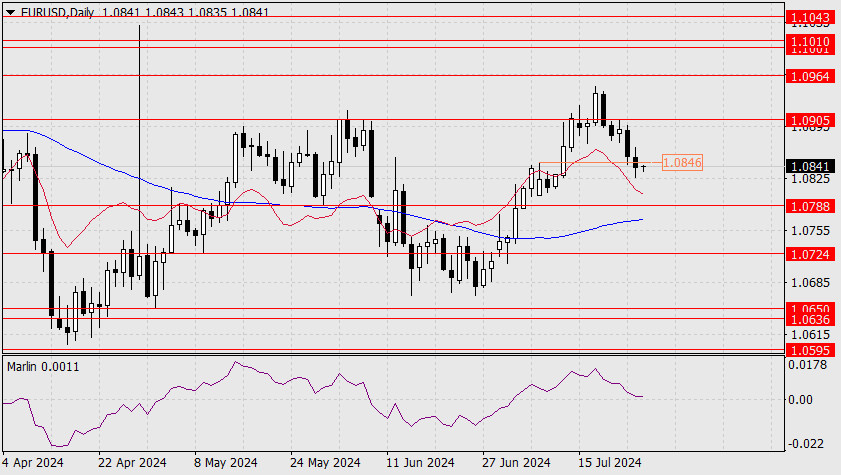Click the 1.0685 price axis value
841x475 pixels.
(x=810, y=283)
